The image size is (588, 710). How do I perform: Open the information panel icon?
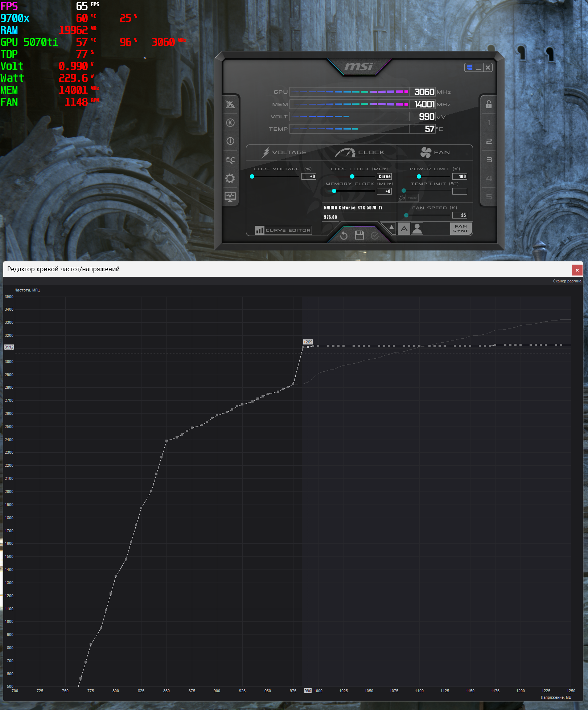[x=230, y=141]
